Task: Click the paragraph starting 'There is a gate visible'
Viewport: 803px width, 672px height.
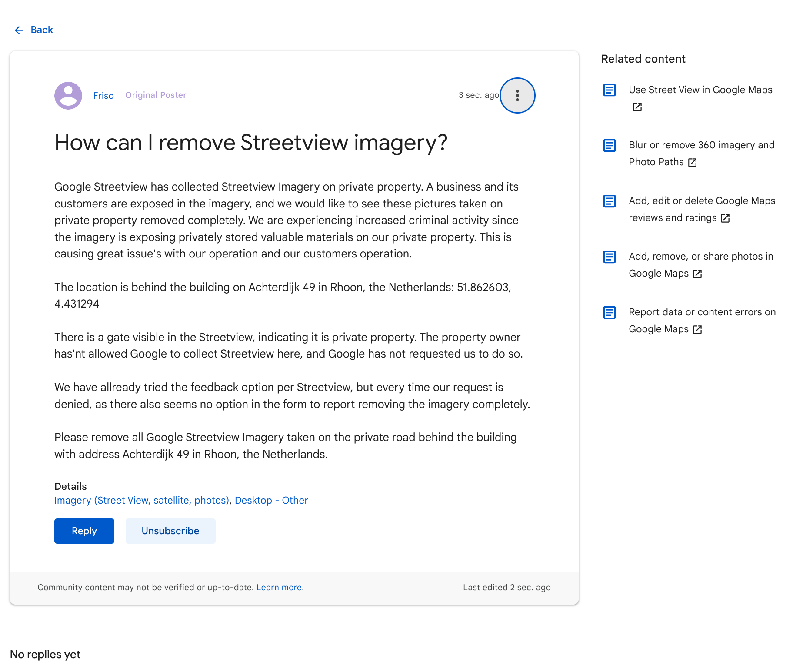Action: (289, 346)
